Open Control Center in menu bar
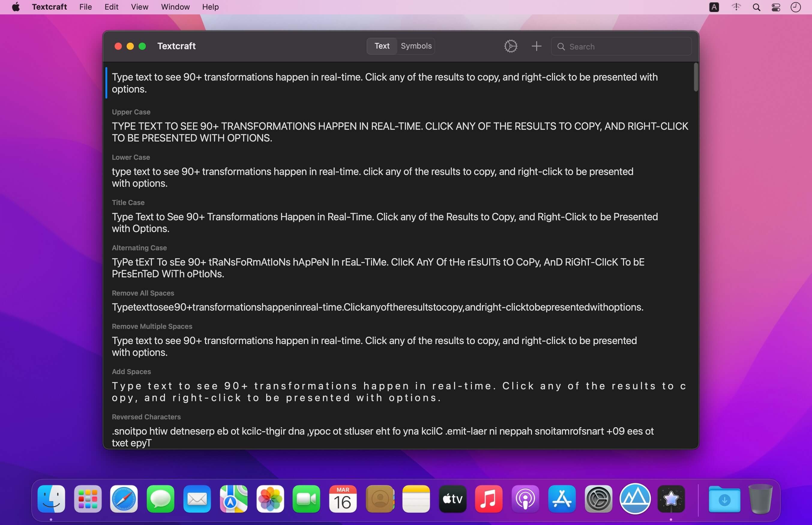 coord(775,7)
